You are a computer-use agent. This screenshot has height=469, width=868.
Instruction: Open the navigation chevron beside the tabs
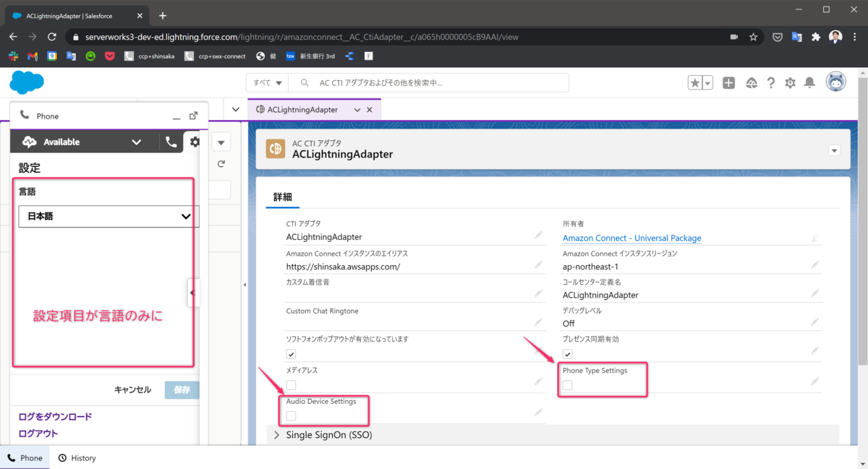pyautogui.click(x=236, y=110)
